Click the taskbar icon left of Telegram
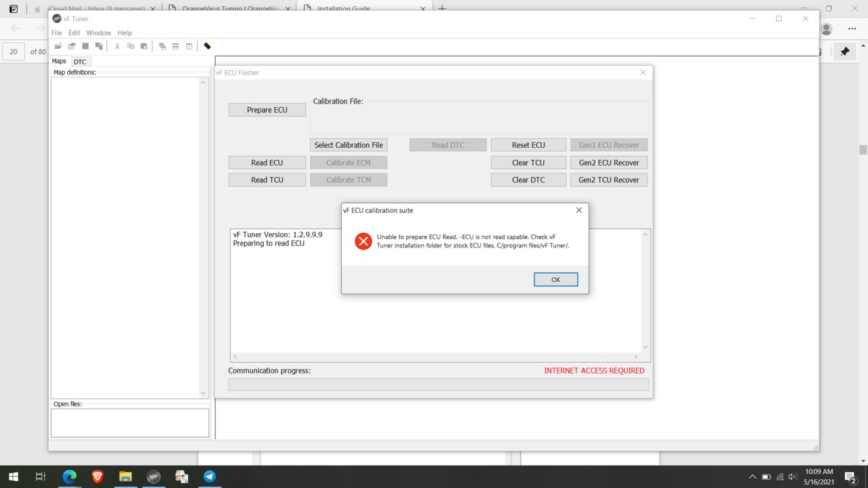The width and height of the screenshot is (868, 488). pos(181,476)
